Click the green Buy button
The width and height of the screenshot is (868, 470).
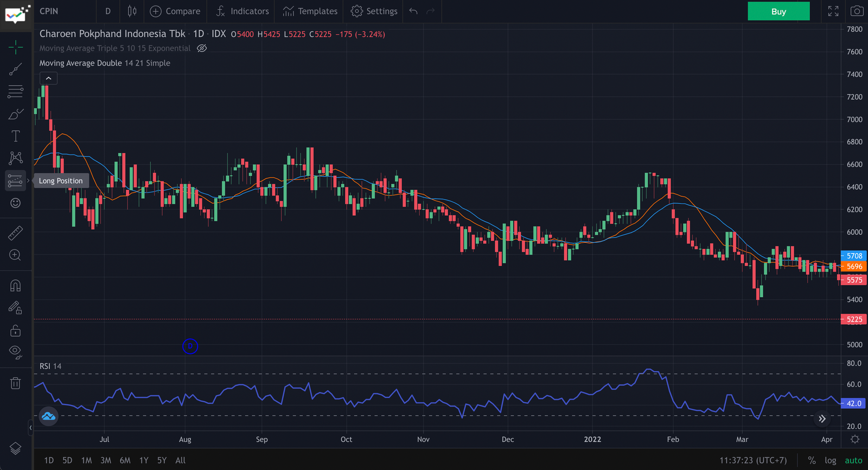point(778,11)
